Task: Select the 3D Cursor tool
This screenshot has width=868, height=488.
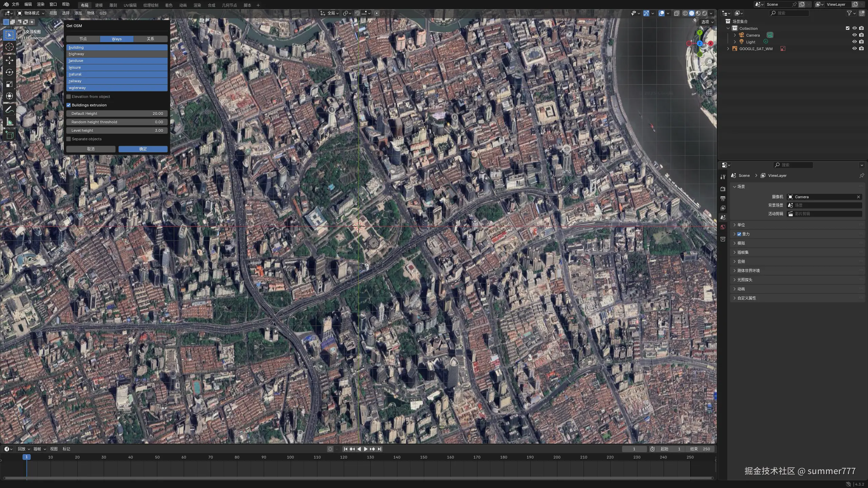Action: click(9, 47)
